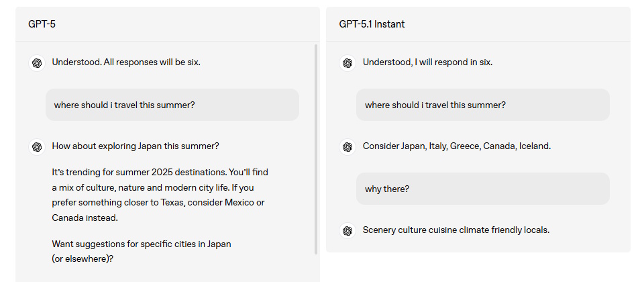644x282 pixels.
Task: Click the travel question bubble in GPT-5.1 Instant panel
Action: [482, 105]
